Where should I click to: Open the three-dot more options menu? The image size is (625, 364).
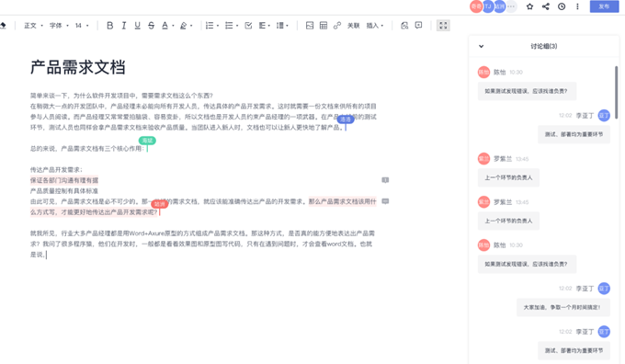point(577,6)
